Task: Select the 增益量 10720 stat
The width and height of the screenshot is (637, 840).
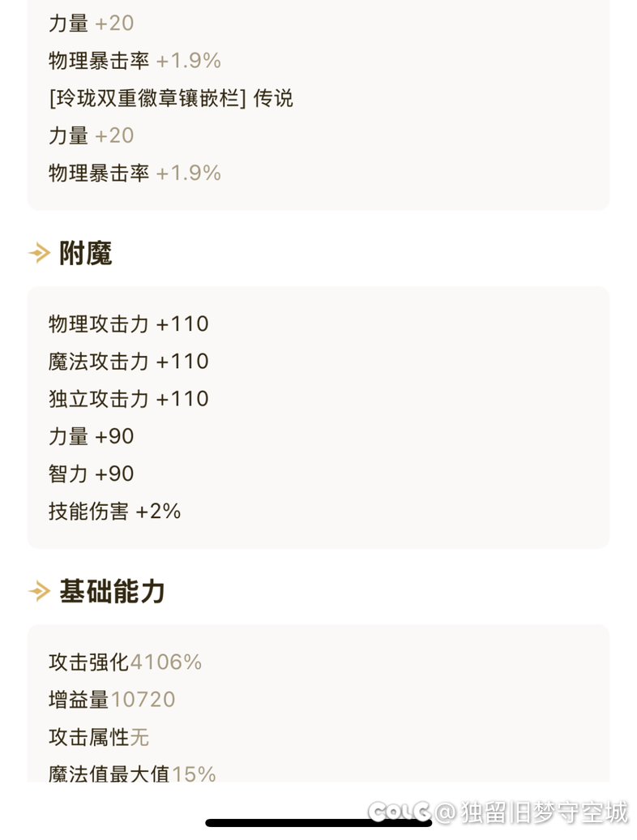Action: (x=112, y=701)
